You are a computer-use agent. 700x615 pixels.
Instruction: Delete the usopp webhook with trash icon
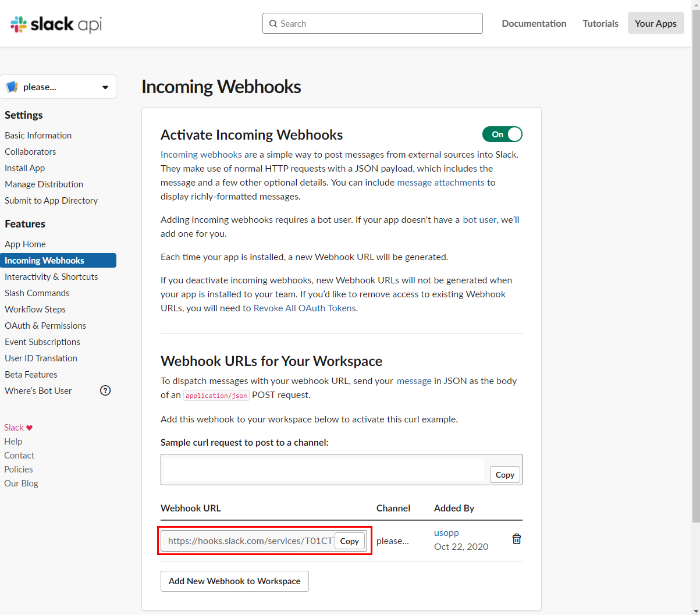coord(516,539)
